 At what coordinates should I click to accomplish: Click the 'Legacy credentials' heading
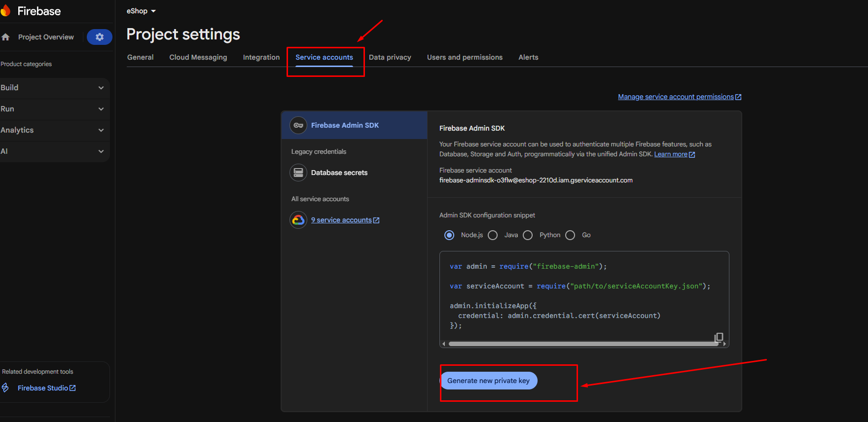pyautogui.click(x=319, y=152)
